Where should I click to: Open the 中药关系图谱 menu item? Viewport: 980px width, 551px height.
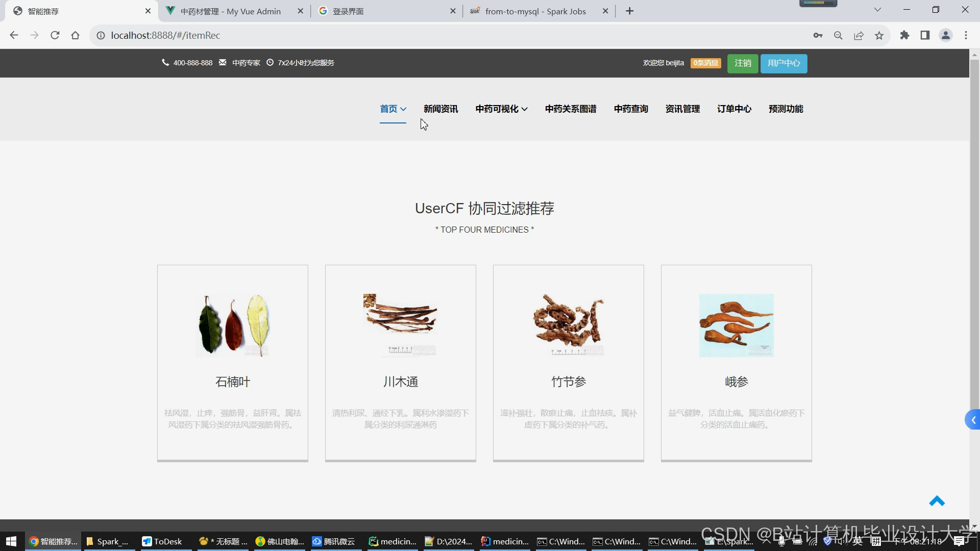[570, 109]
